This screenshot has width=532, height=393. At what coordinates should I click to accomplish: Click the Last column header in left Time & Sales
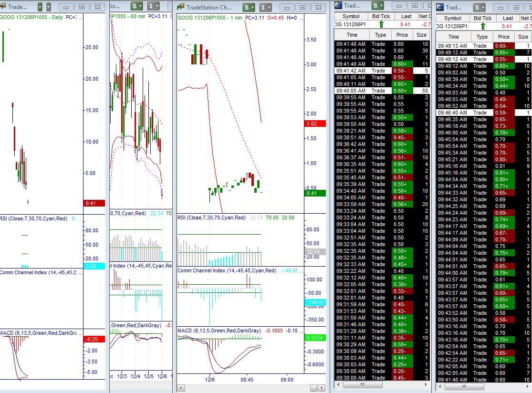pos(406,16)
